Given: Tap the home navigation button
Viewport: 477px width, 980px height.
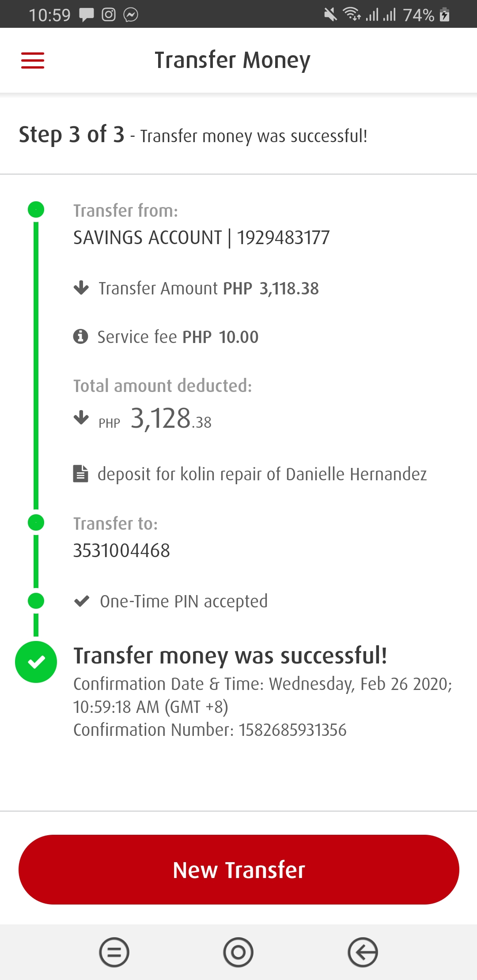Looking at the screenshot, I should pyautogui.click(x=238, y=952).
